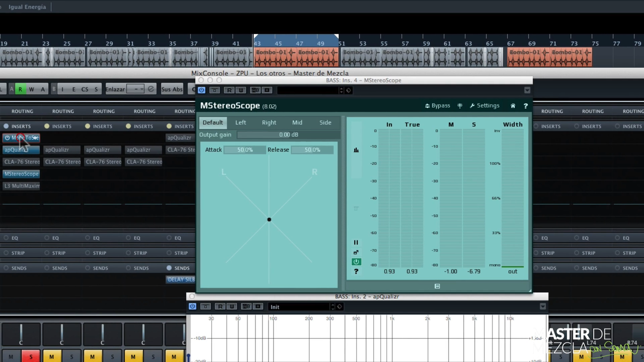Click the Output gain slider at 0.00 dB
Viewport: 644px width, 362px height.
(x=288, y=135)
